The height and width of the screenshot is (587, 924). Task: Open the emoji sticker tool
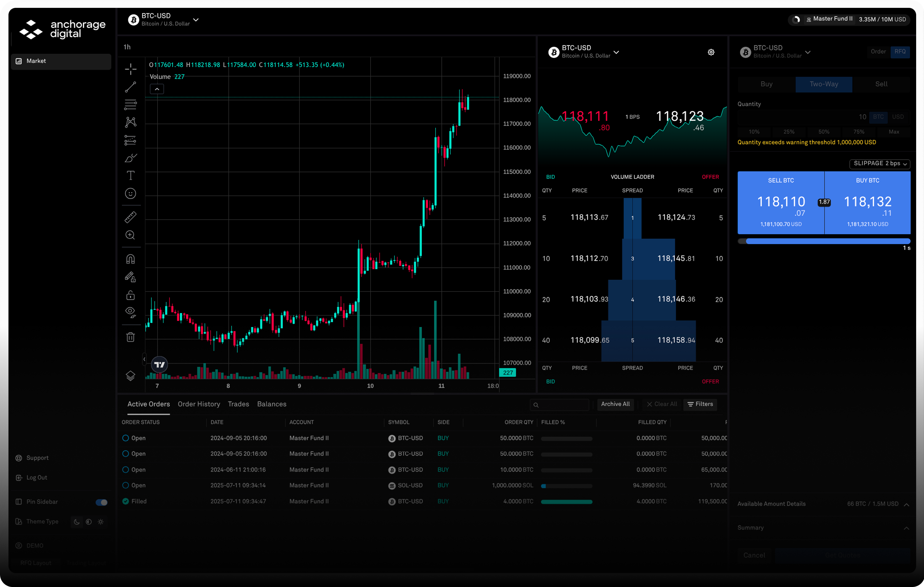coord(131,193)
